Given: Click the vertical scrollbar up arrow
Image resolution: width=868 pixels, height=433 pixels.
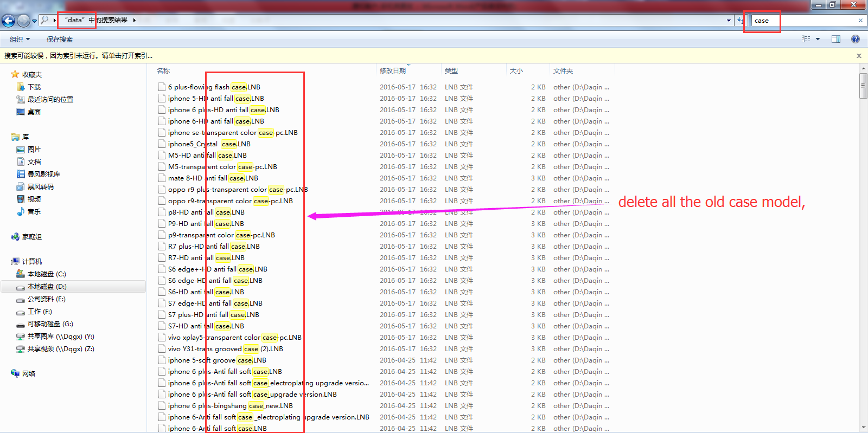Looking at the screenshot, I should 863,68.
